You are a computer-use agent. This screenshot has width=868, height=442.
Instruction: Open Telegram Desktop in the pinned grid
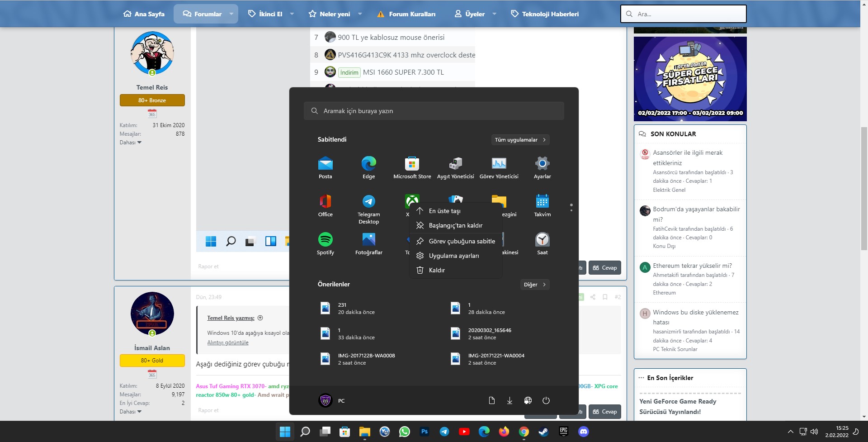[x=369, y=209]
